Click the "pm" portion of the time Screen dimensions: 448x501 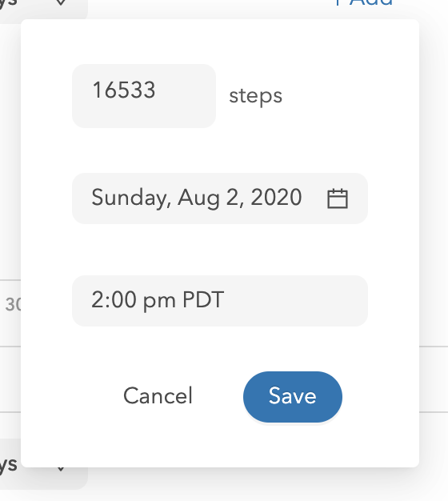tap(159, 301)
